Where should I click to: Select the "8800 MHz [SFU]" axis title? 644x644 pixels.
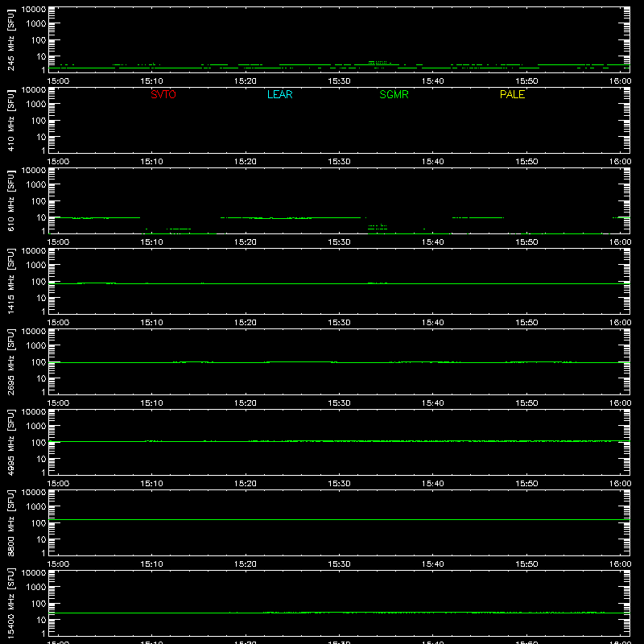(x=11, y=522)
